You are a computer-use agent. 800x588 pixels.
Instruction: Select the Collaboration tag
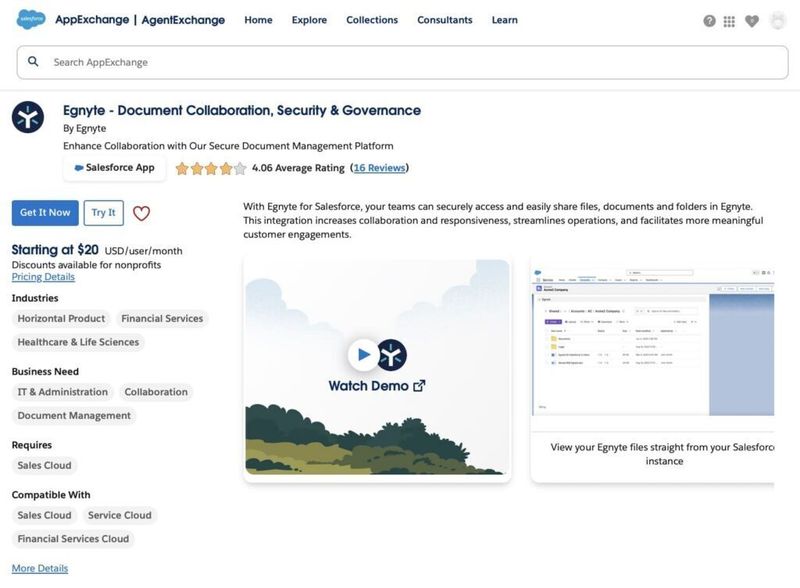coord(156,392)
